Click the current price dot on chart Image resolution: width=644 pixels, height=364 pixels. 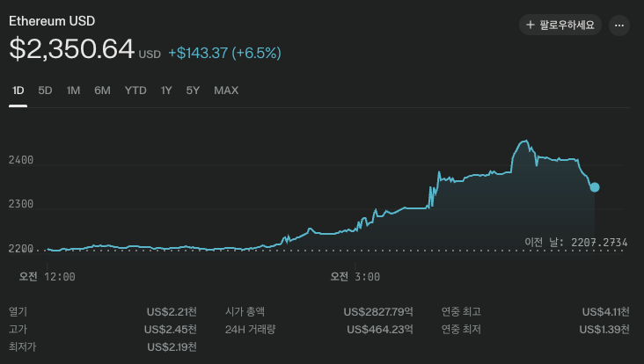coord(595,187)
